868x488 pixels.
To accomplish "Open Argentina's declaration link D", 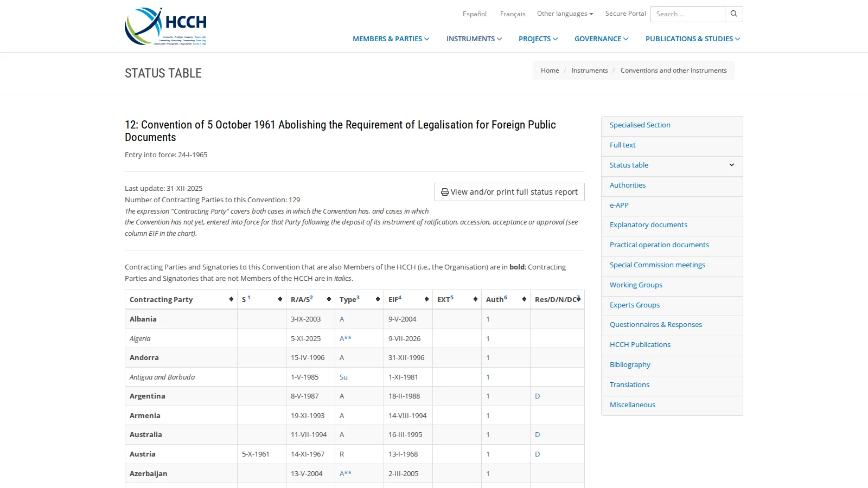I will (x=538, y=396).
